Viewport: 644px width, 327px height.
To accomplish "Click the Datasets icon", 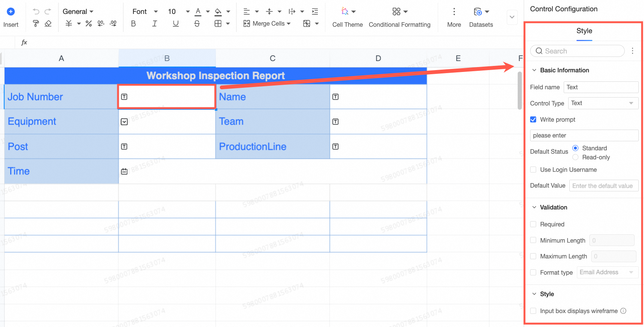I will coord(478,12).
